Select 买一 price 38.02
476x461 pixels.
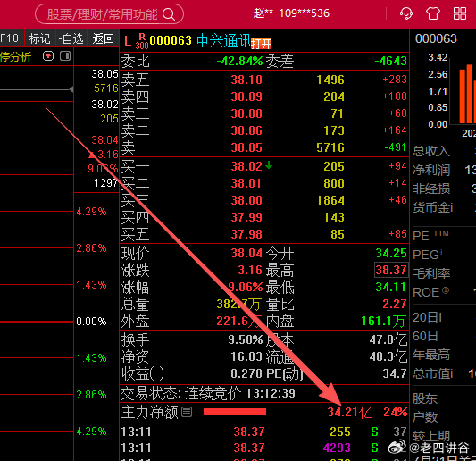[x=246, y=166]
